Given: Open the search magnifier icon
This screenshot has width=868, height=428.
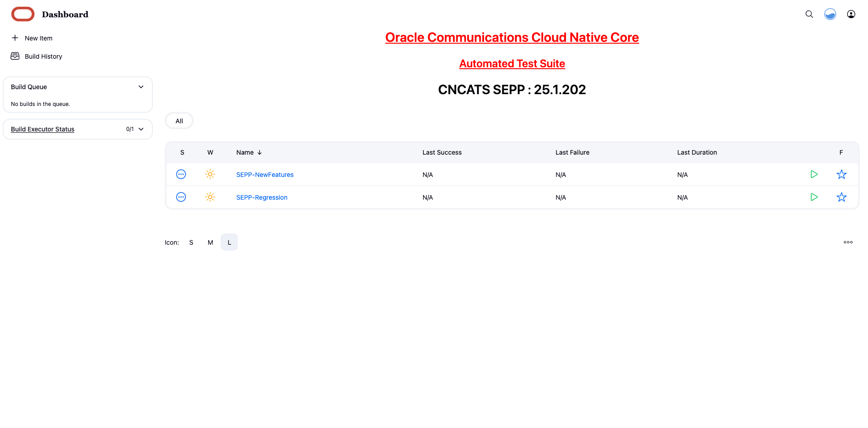Looking at the screenshot, I should [809, 14].
